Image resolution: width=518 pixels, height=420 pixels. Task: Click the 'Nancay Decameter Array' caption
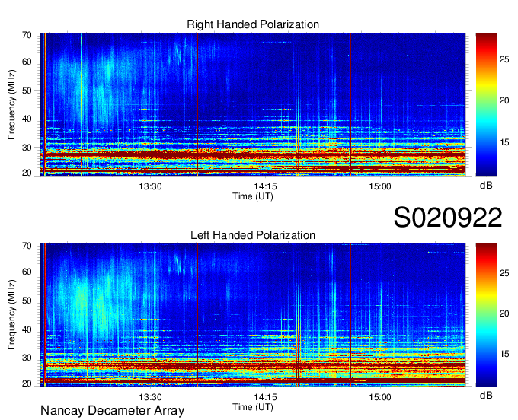coord(112,411)
